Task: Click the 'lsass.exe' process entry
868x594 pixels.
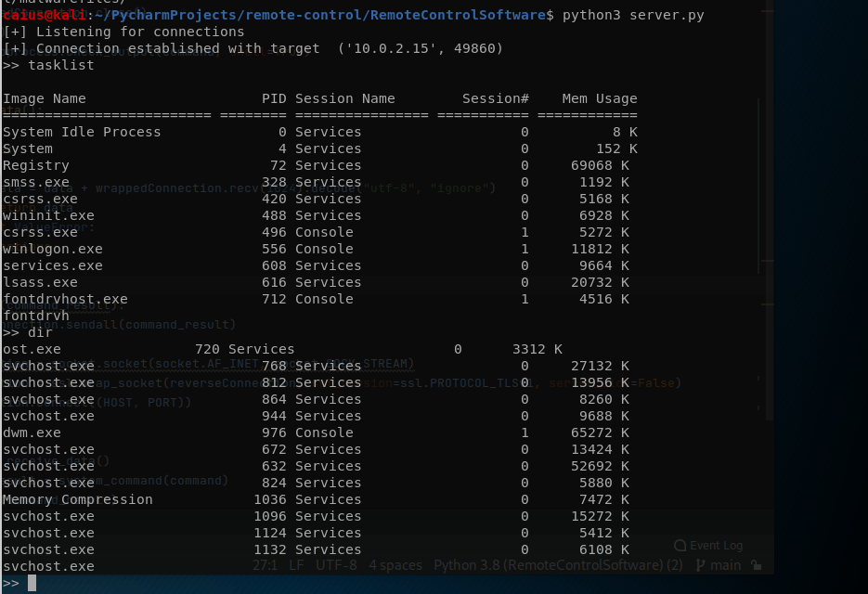Action: (x=40, y=282)
